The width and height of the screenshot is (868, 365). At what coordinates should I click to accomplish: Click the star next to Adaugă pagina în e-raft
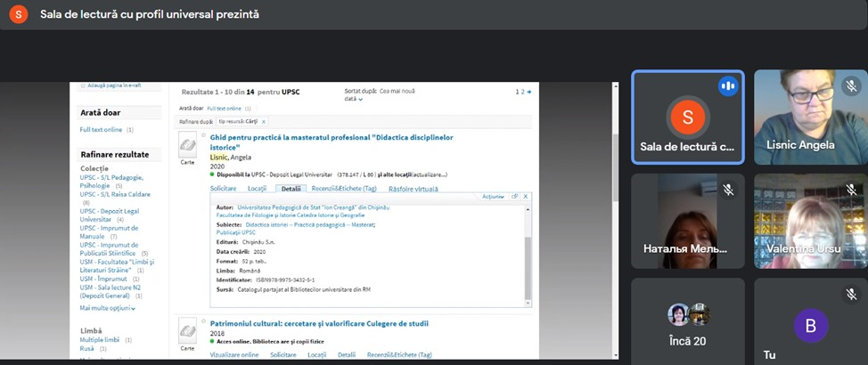[83, 85]
